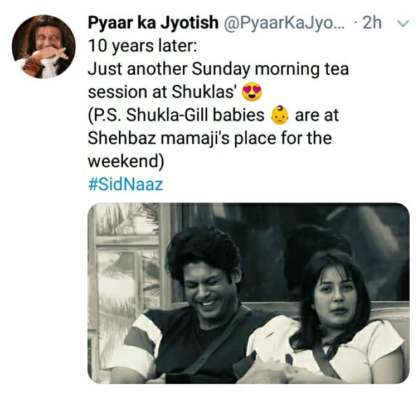The image size is (418, 400).
Task: Click "Shehbaz mamaji's place for the" text
Action: 210,138
